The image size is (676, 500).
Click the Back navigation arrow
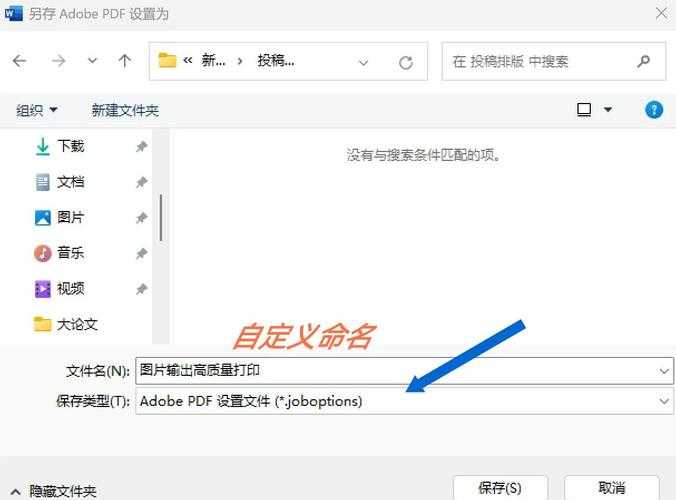pos(19,61)
